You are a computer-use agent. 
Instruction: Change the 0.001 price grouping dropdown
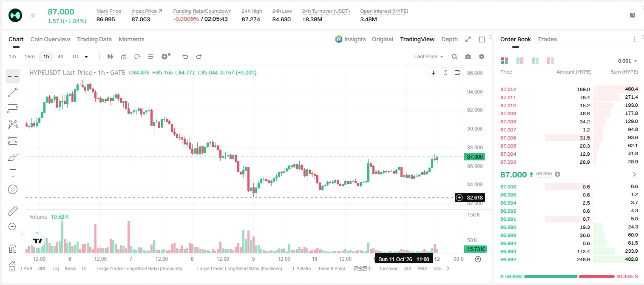pyautogui.click(x=627, y=61)
